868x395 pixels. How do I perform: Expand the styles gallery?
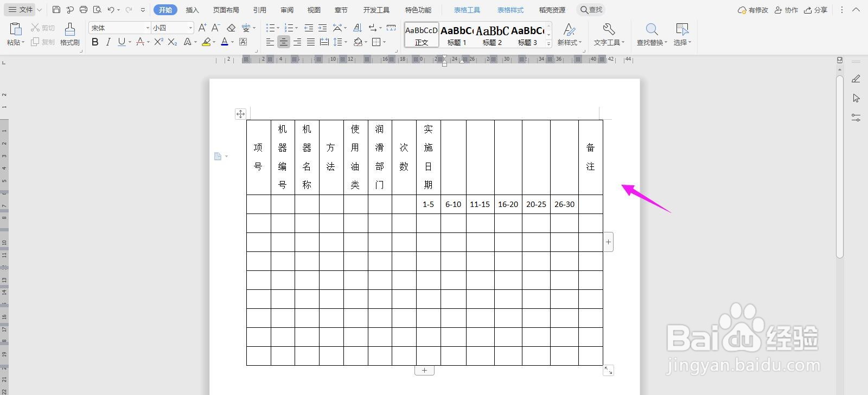click(x=548, y=43)
